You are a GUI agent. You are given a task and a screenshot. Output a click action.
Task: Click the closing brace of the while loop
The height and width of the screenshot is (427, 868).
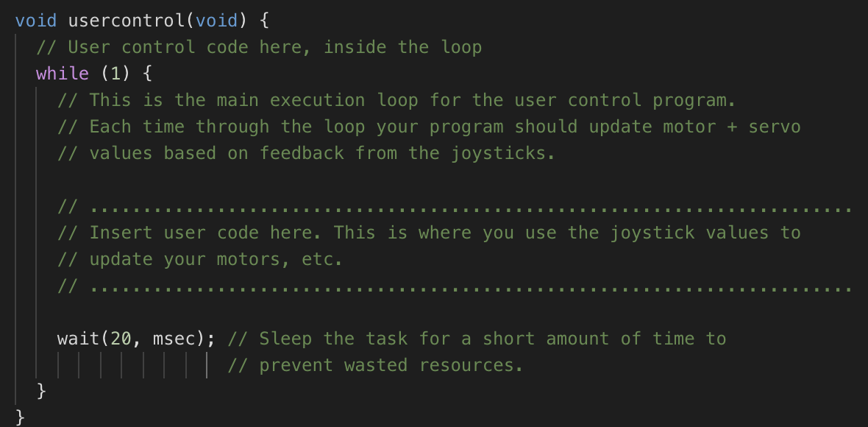[x=41, y=391]
